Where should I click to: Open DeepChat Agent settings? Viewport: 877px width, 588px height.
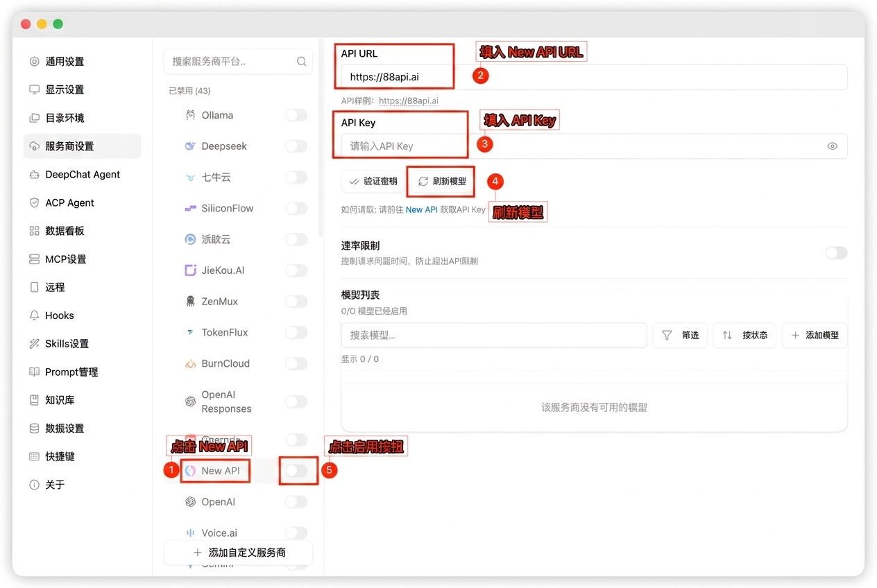click(82, 175)
